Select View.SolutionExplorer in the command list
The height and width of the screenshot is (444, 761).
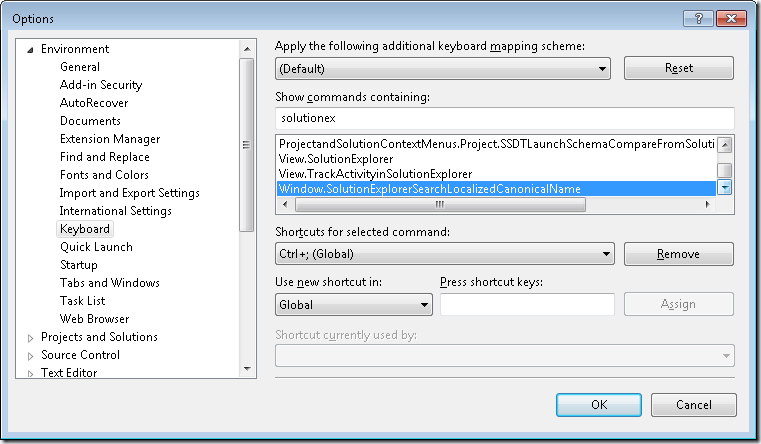click(x=336, y=159)
